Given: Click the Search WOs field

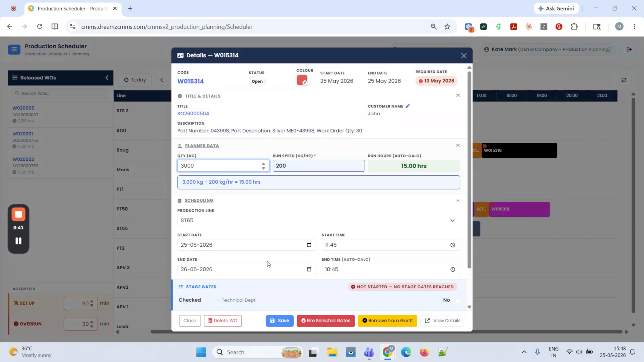Looking at the screenshot, I should [x=61, y=93].
